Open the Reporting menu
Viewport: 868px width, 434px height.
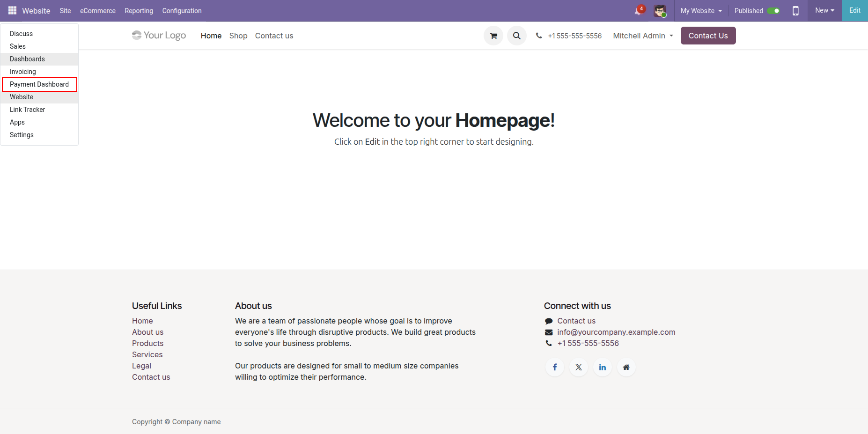(139, 11)
